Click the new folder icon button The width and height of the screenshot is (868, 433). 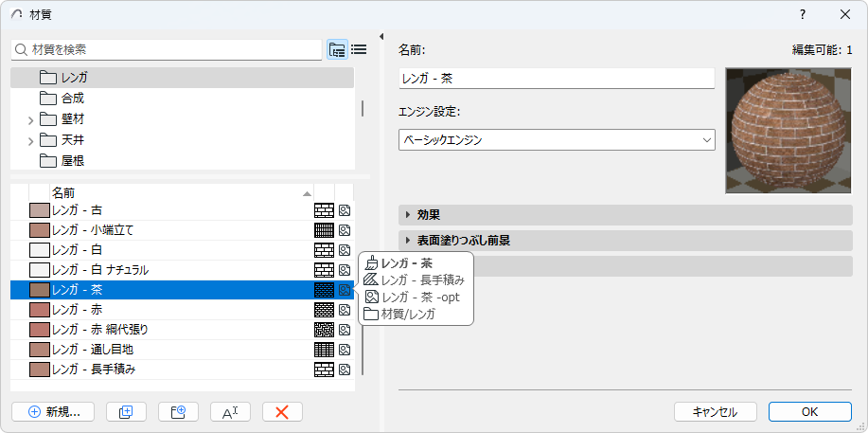click(x=178, y=411)
